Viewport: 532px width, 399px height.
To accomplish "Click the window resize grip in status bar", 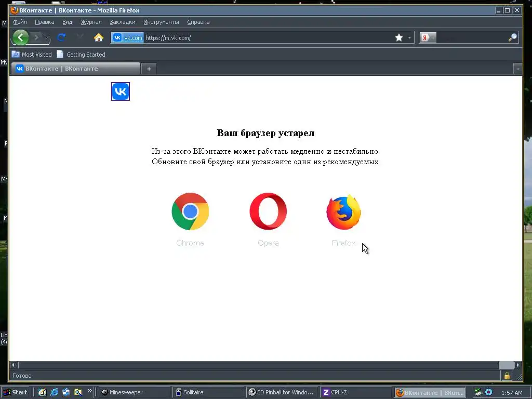I will [x=518, y=376].
